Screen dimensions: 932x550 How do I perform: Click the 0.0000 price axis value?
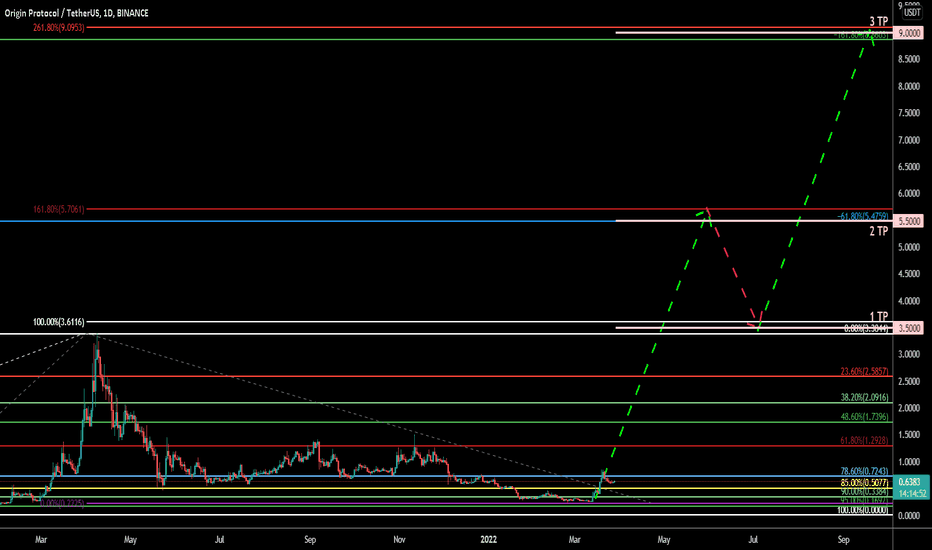(x=909, y=516)
